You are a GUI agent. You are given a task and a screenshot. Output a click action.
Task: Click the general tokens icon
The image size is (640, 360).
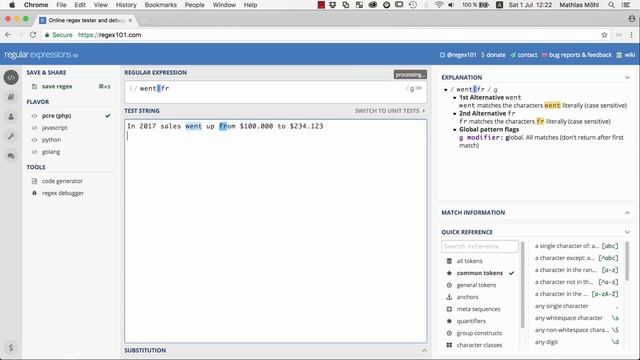(x=449, y=285)
